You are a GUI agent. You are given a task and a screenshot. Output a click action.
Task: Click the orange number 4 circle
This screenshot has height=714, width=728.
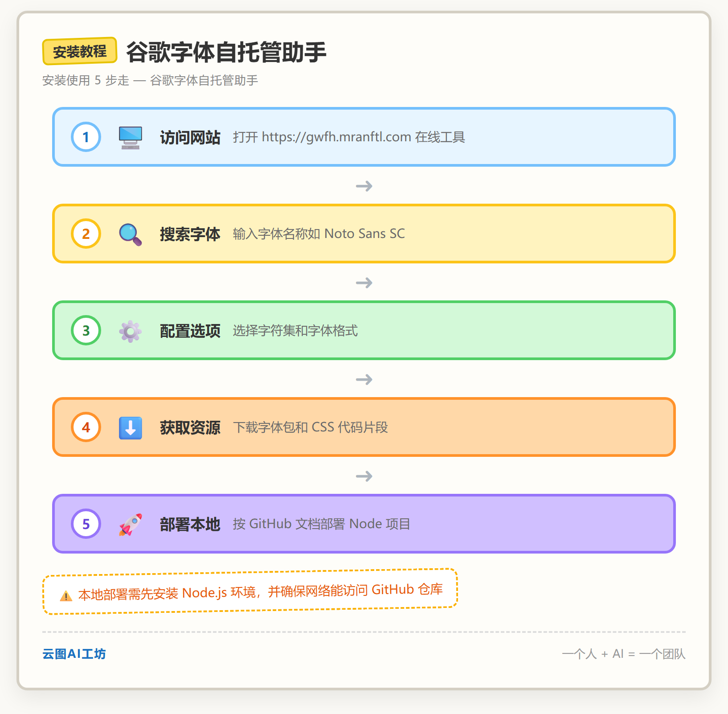(86, 427)
